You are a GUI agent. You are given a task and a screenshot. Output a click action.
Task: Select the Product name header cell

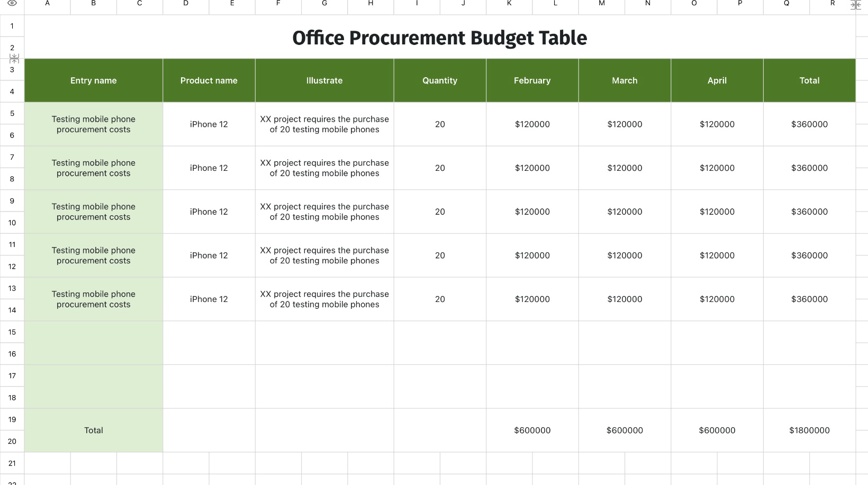pos(209,80)
